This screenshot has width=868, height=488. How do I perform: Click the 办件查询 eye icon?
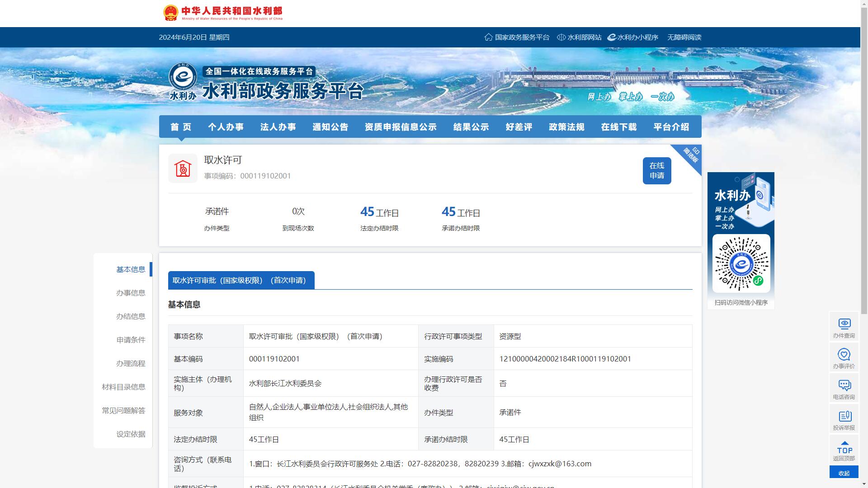pyautogui.click(x=844, y=324)
